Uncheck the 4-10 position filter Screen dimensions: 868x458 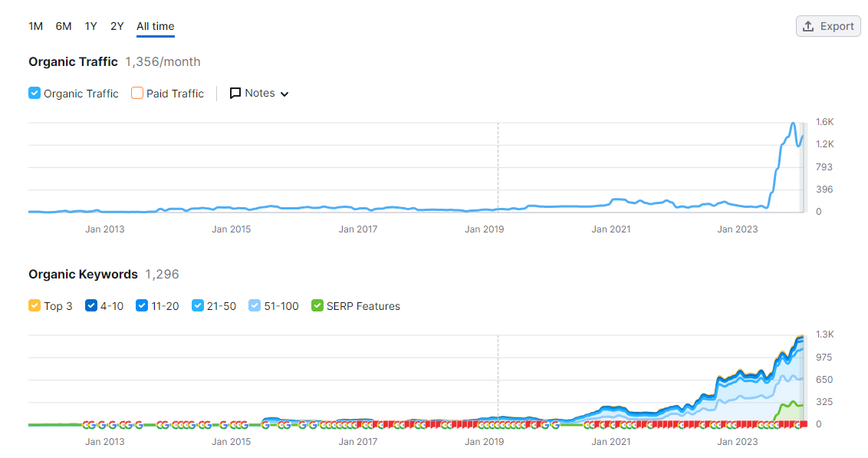[x=90, y=305]
